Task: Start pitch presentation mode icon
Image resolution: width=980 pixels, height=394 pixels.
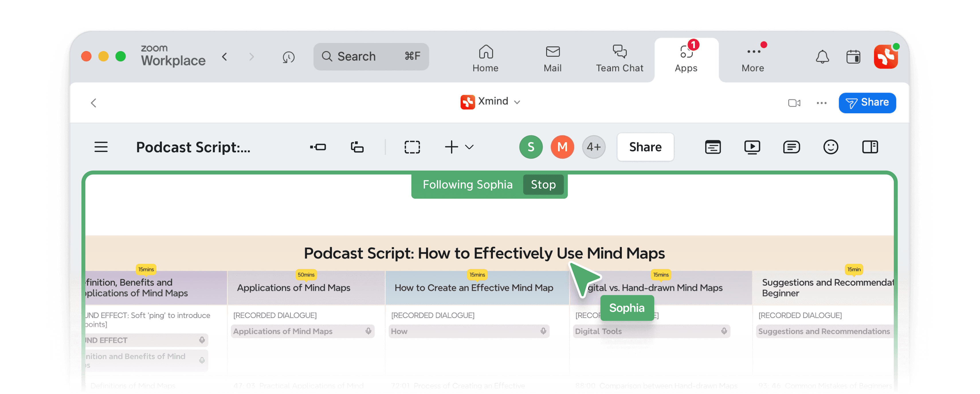Action: pos(752,147)
